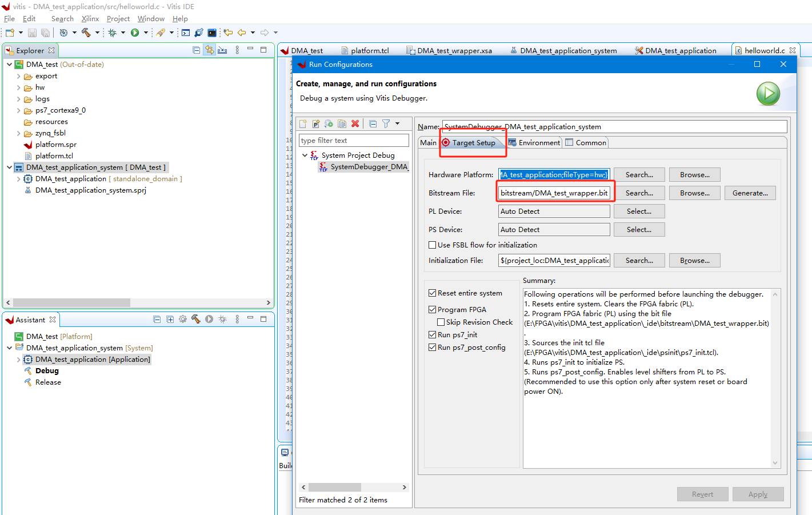This screenshot has width=812, height=515.
Task: Click the Generate button
Action: (x=750, y=193)
